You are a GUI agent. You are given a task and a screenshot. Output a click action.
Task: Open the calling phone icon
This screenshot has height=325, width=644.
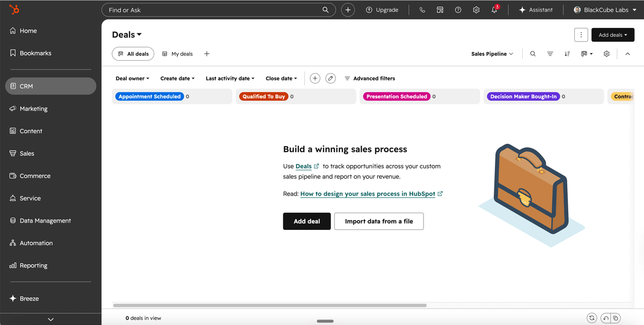pos(422,10)
